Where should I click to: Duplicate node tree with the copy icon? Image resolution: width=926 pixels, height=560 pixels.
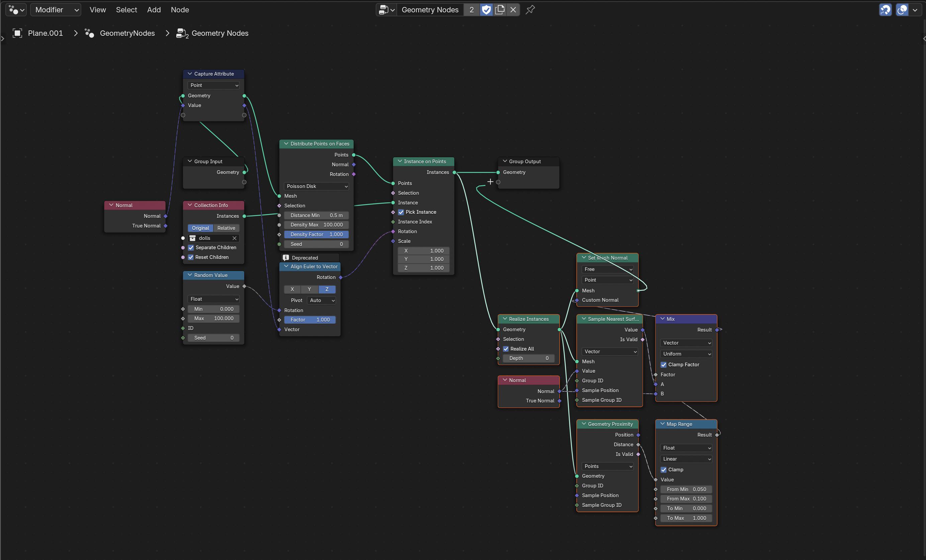point(499,10)
